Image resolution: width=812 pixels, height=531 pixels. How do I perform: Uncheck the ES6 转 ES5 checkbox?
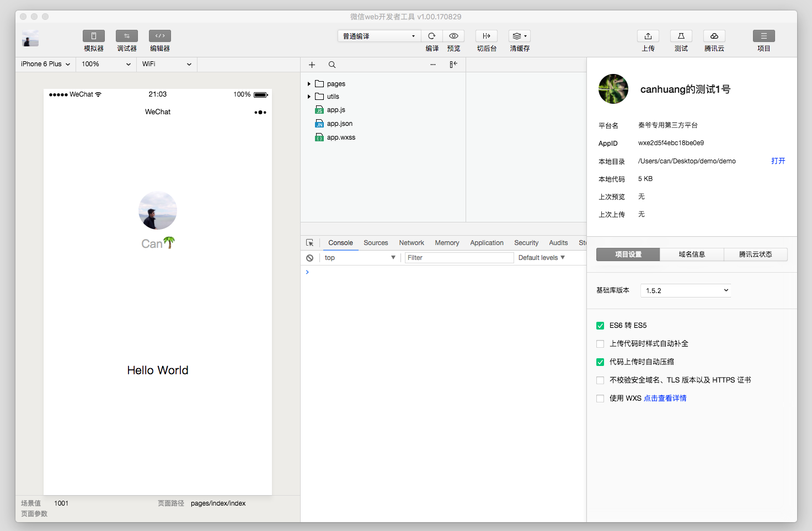point(600,326)
